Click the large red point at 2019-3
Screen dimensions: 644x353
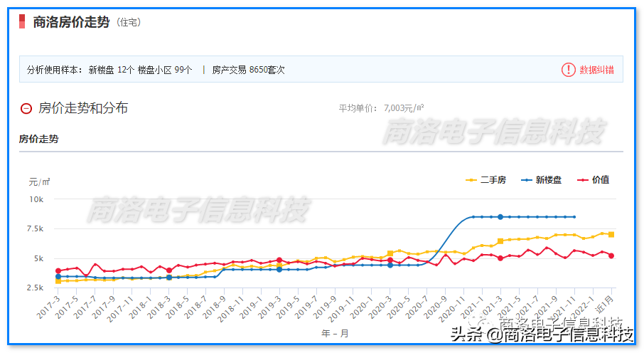pos(279,260)
